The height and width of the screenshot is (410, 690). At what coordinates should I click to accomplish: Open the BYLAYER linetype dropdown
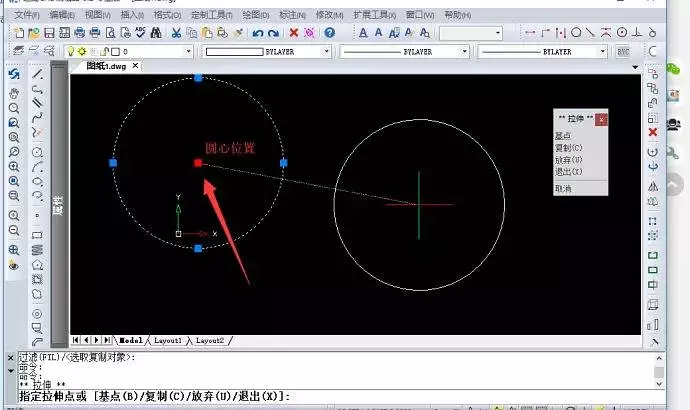pos(466,51)
